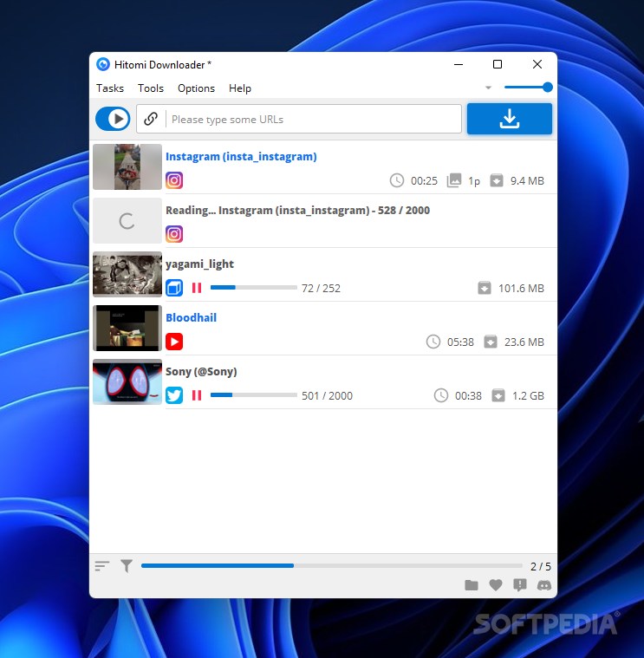Screen dimensions: 644x658
Task: Toggle the play switch beside the URL field
Action: tap(113, 119)
